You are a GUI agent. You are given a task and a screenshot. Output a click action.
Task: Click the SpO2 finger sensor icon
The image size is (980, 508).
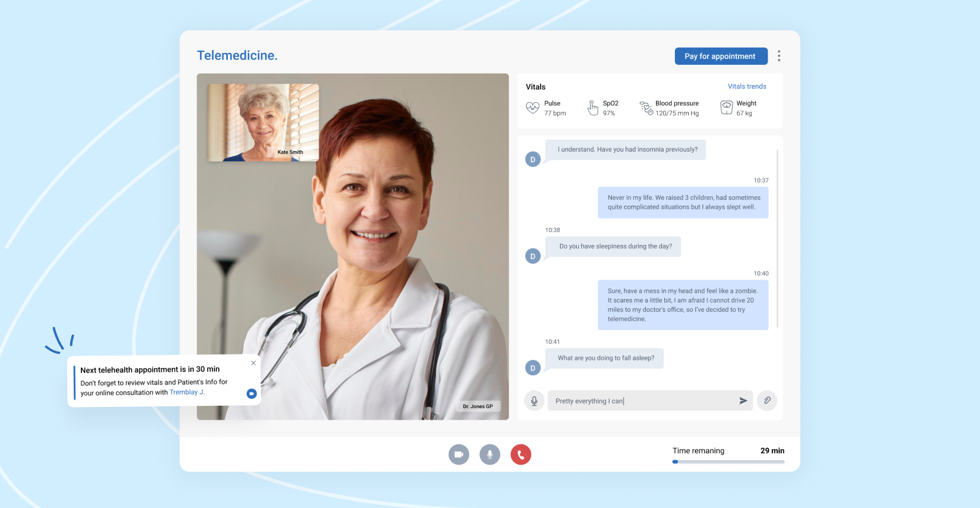[592, 108]
